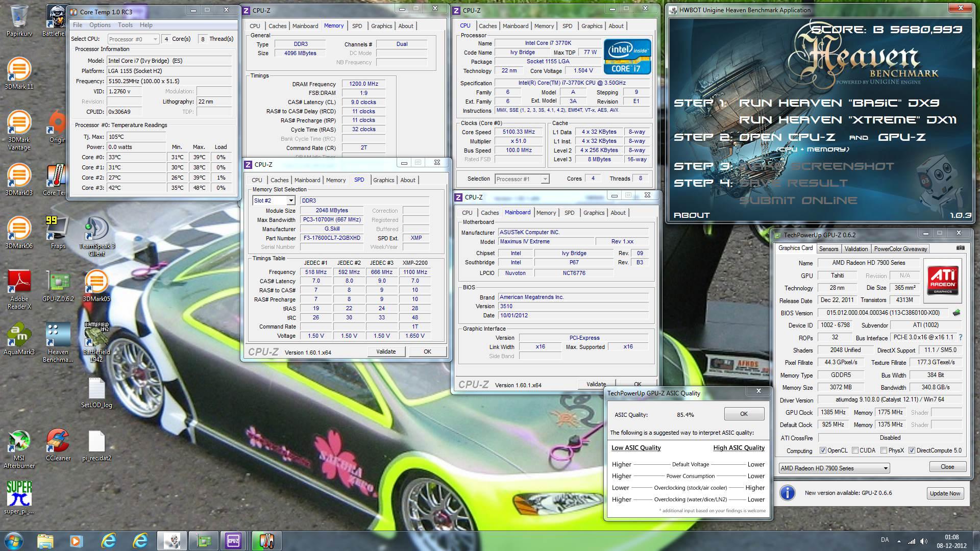Toggle the CUDA checkbox in GPU-Z
Viewport: 980px width, 551px height.
tap(855, 450)
